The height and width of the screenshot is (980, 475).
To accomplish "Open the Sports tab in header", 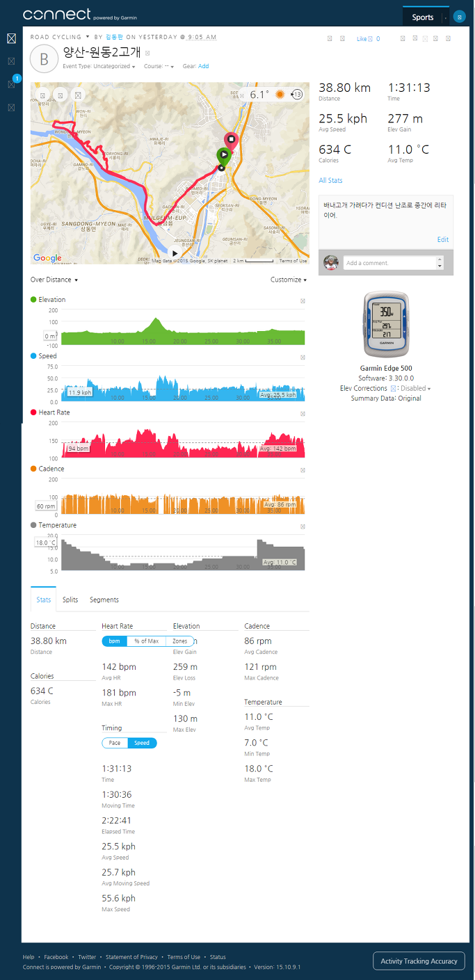I will pos(423,17).
